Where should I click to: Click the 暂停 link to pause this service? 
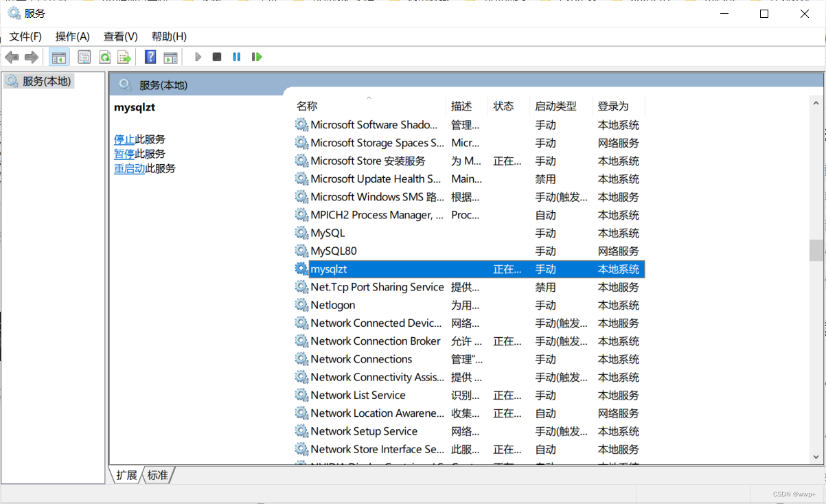click(124, 154)
